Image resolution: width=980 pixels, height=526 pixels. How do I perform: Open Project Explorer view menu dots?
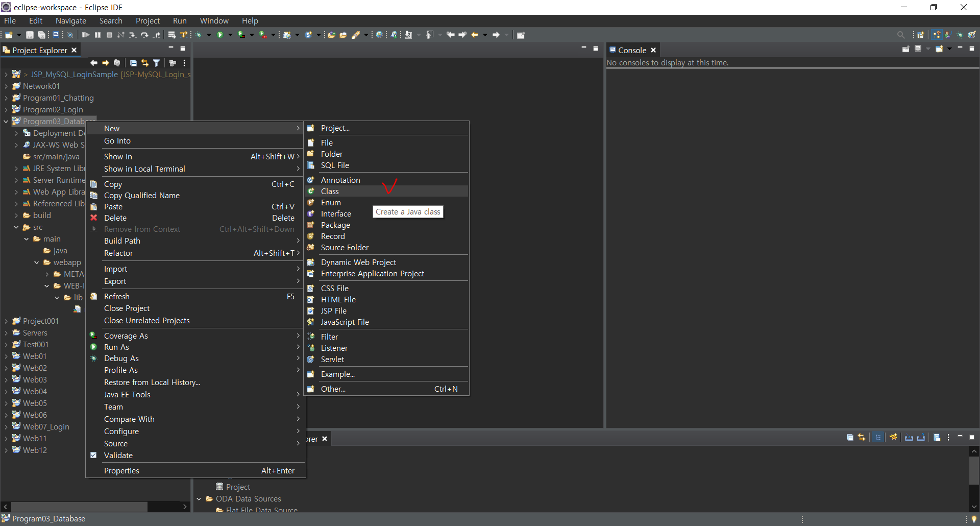[184, 63]
